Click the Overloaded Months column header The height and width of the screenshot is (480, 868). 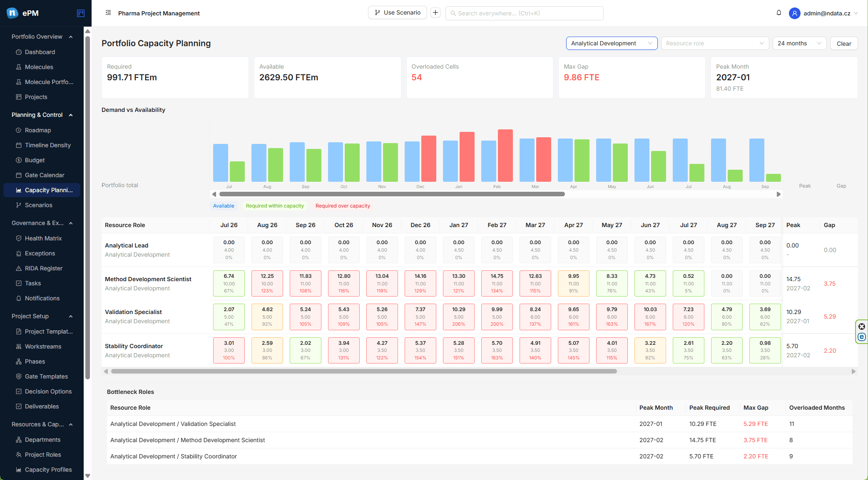817,408
